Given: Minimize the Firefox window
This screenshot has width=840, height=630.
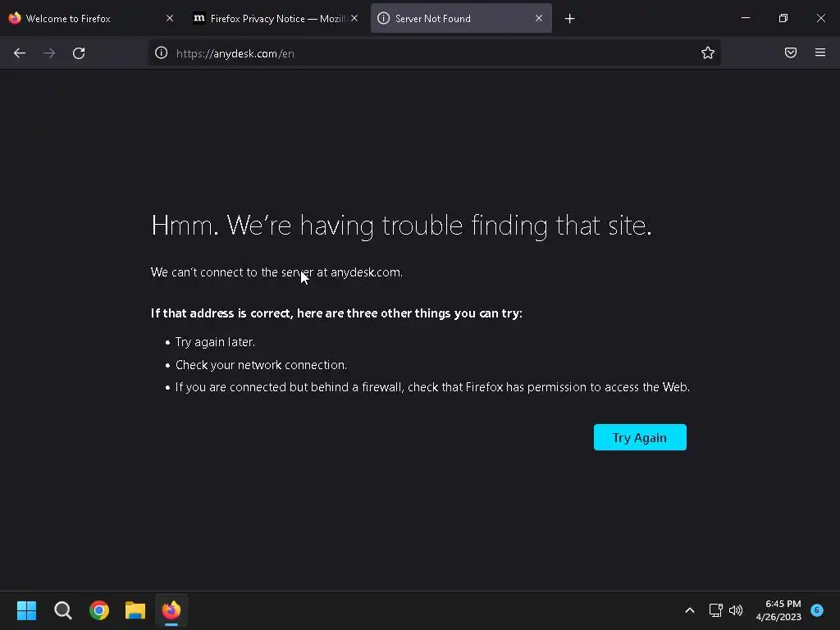Looking at the screenshot, I should (x=745, y=18).
